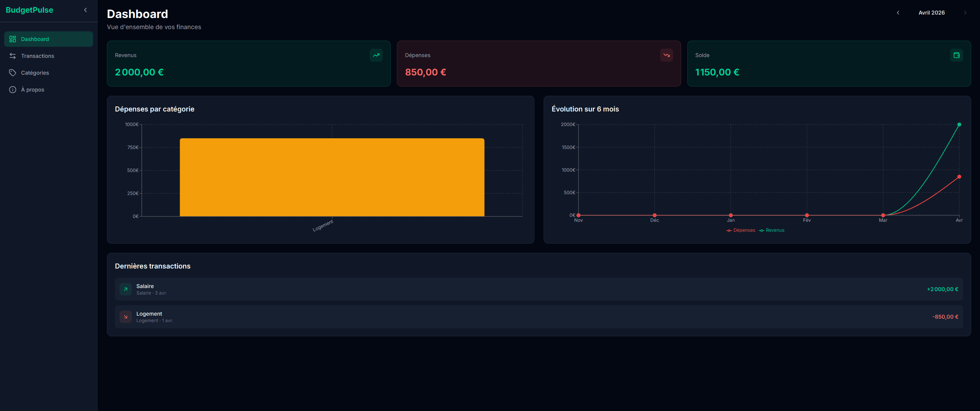Image resolution: width=980 pixels, height=411 pixels.
Task: Click the Dashboard grid icon
Action: tap(13, 39)
